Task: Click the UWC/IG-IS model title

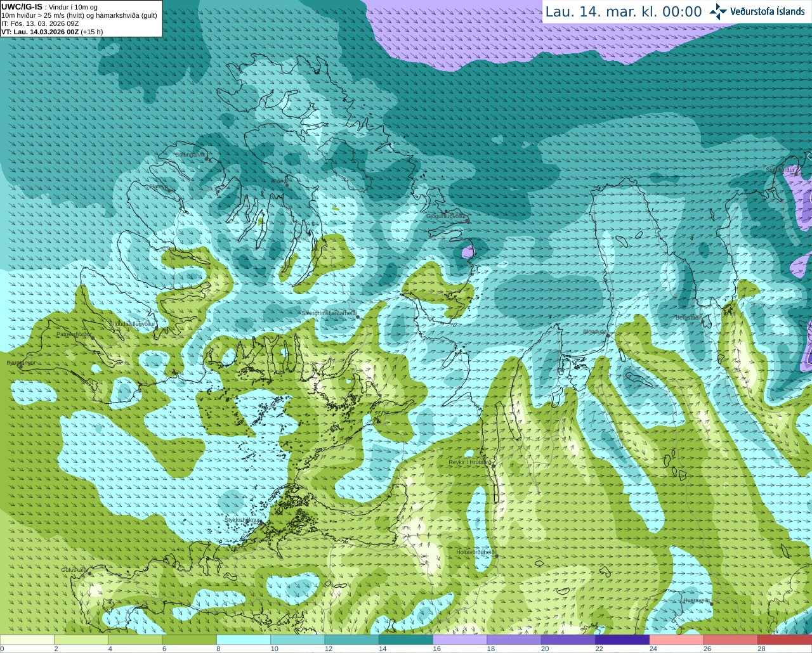Action: click(x=22, y=7)
